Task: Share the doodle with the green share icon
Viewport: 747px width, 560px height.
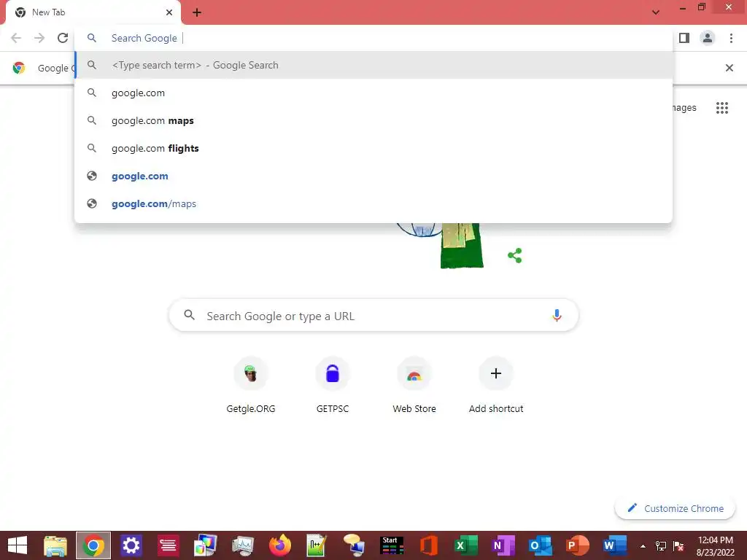Action: tap(515, 256)
